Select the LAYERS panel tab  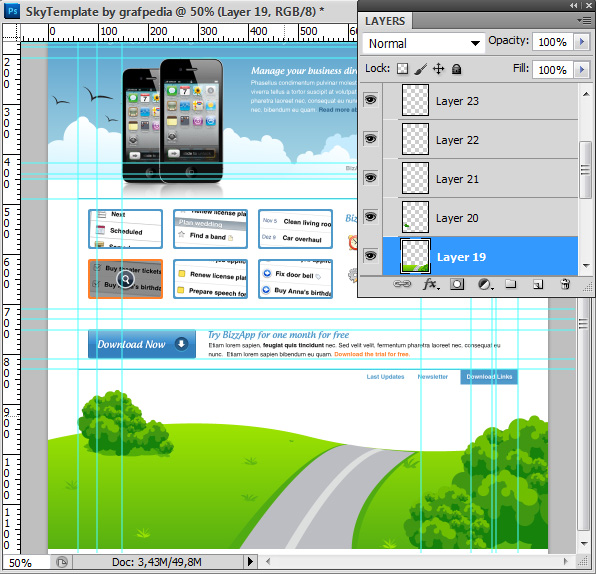pos(385,21)
